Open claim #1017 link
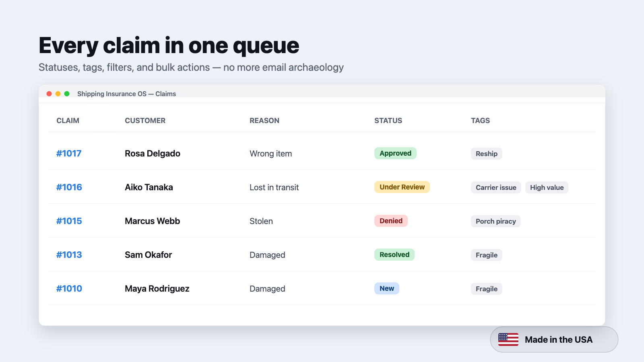Screen dimensions: 644x362 coord(69,153)
